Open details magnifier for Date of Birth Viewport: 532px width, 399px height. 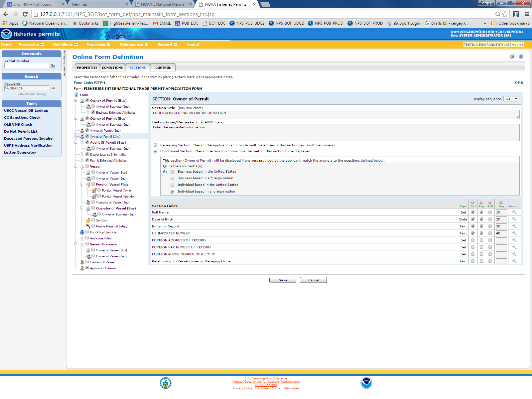pyautogui.click(x=514, y=219)
